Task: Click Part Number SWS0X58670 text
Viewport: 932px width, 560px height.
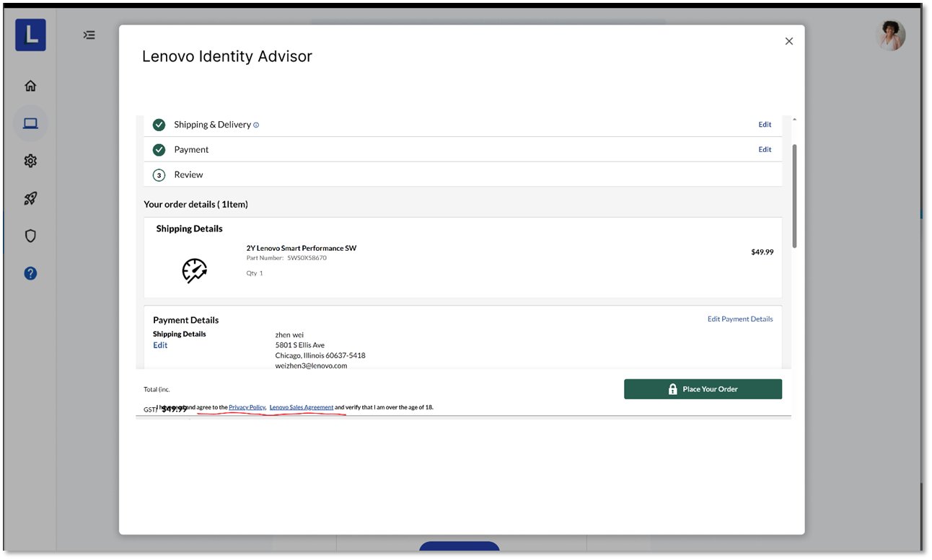Action: tap(286, 258)
